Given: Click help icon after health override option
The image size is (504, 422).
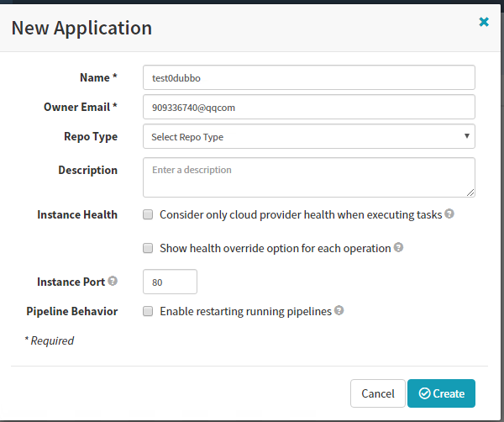Looking at the screenshot, I should point(398,248).
